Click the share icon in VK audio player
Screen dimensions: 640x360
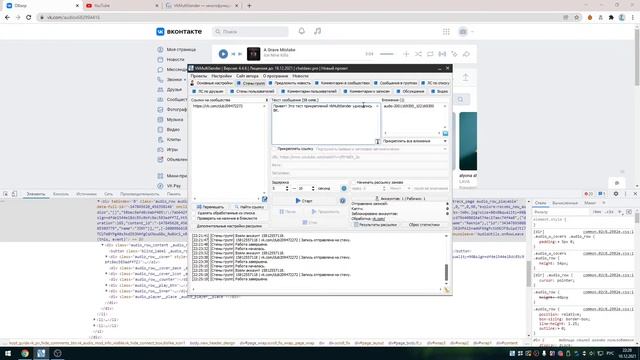[x=466, y=54]
